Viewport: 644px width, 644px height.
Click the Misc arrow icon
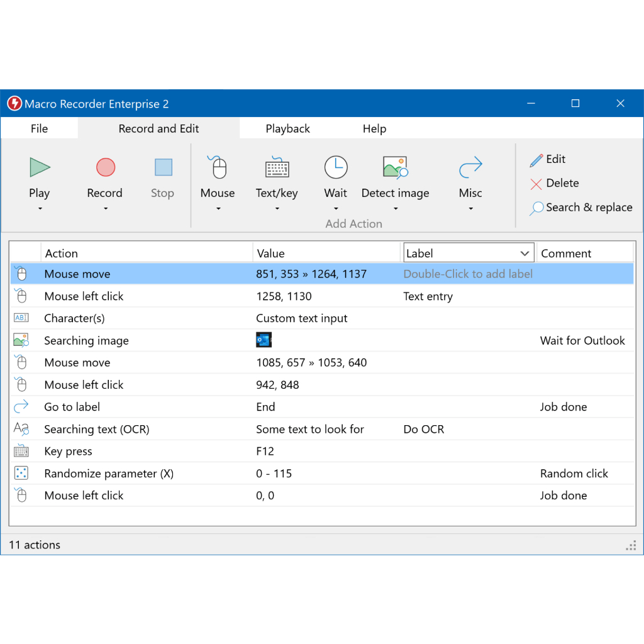click(x=470, y=167)
